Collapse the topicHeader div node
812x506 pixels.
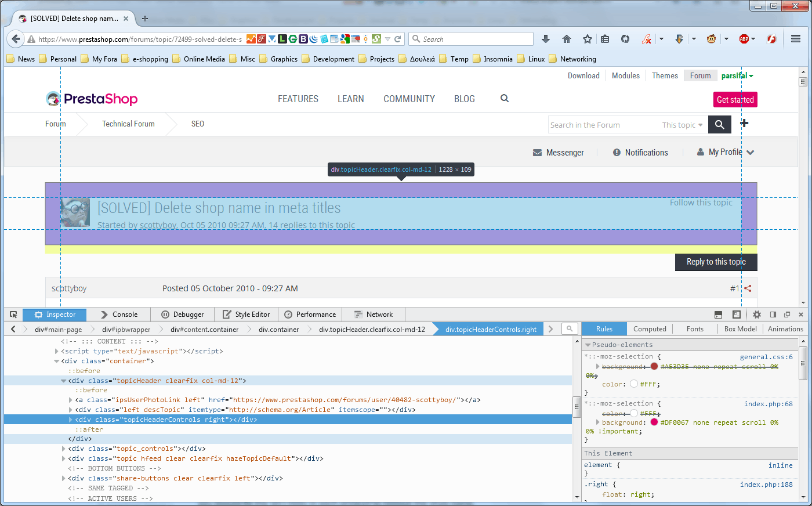click(x=64, y=381)
